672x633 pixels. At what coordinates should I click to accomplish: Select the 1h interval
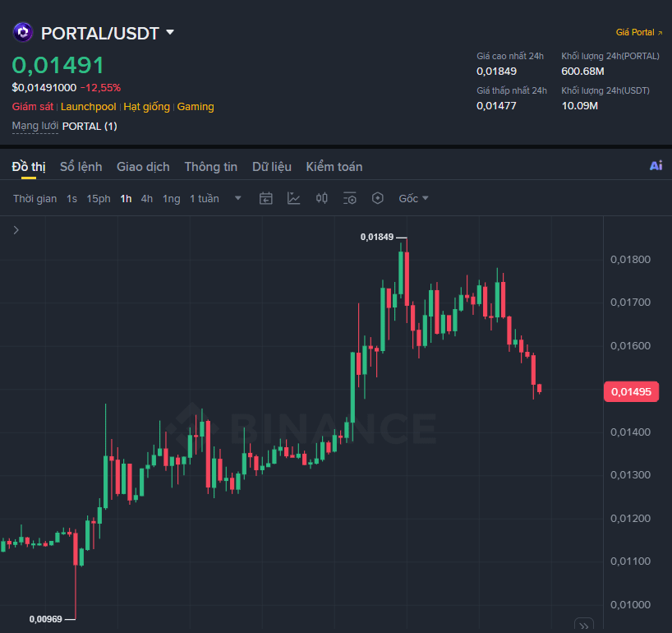(x=126, y=199)
